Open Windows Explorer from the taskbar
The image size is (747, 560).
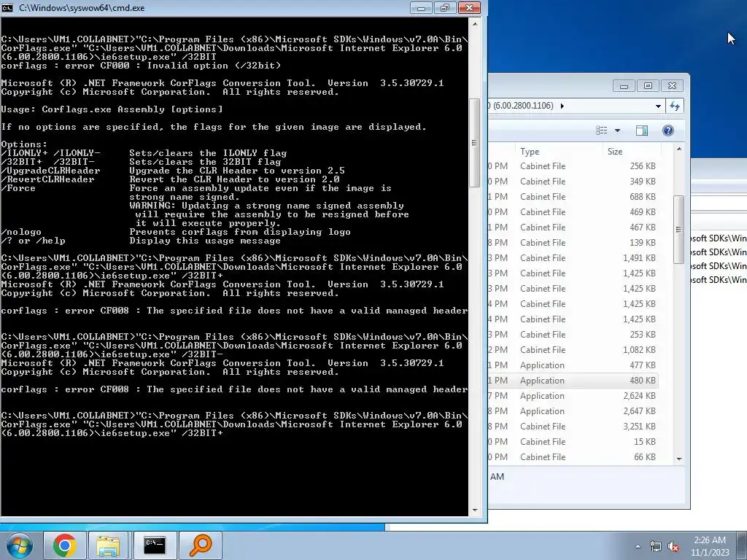pyautogui.click(x=108, y=545)
